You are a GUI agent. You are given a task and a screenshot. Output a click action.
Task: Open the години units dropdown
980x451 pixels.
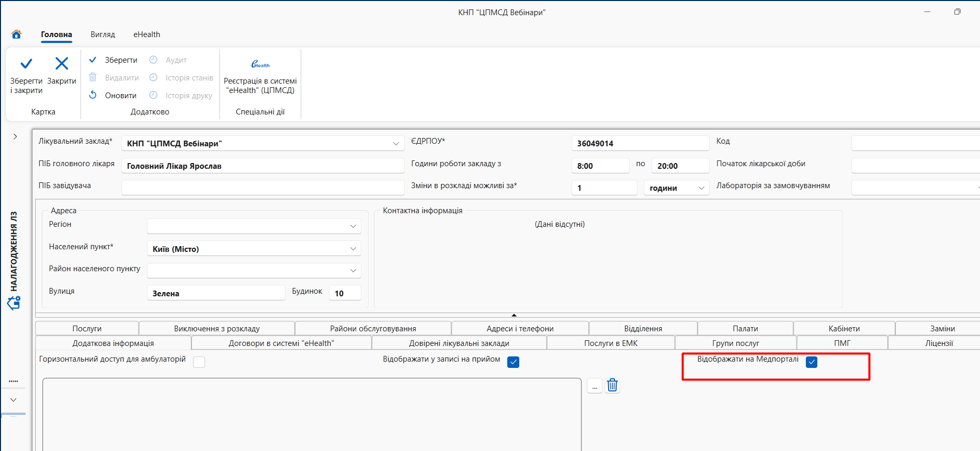(x=701, y=188)
